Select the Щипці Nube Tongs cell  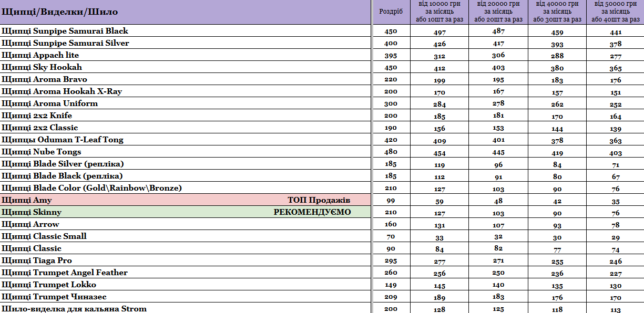click(x=186, y=152)
